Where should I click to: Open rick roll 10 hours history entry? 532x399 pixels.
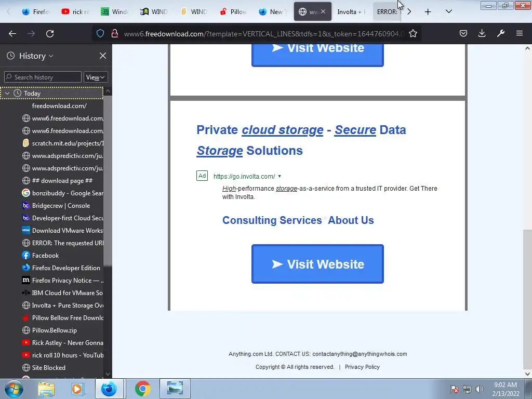pyautogui.click(x=62, y=355)
